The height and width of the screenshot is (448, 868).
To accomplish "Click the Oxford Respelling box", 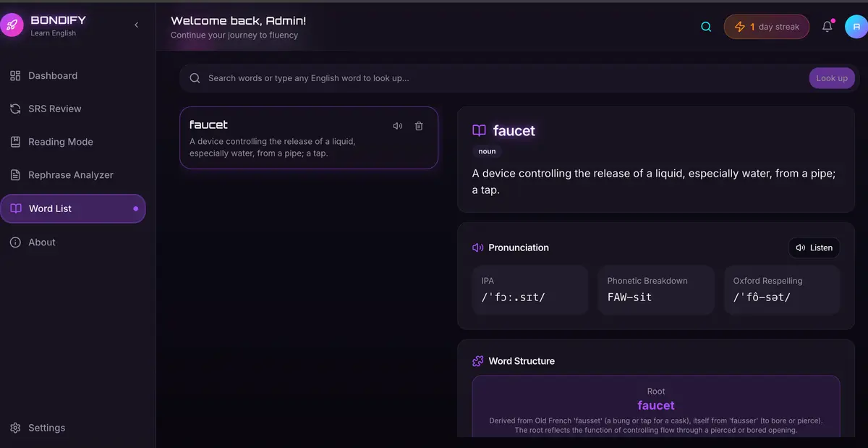I will [781, 289].
